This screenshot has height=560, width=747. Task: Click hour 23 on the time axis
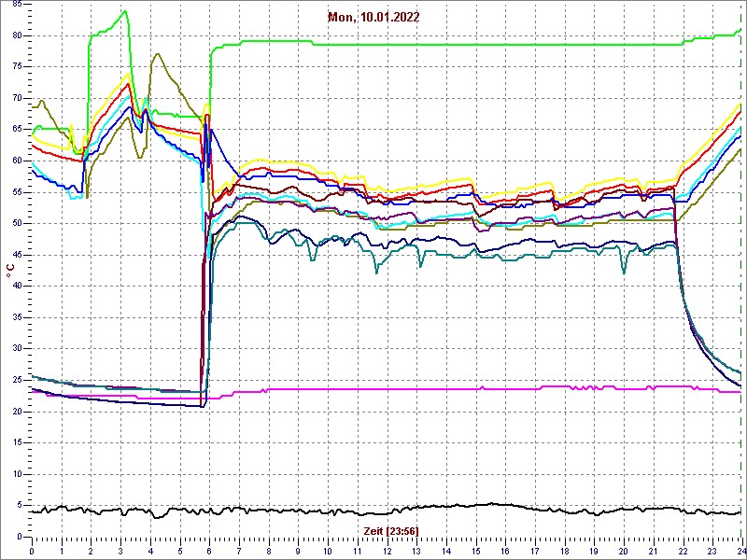(712, 550)
